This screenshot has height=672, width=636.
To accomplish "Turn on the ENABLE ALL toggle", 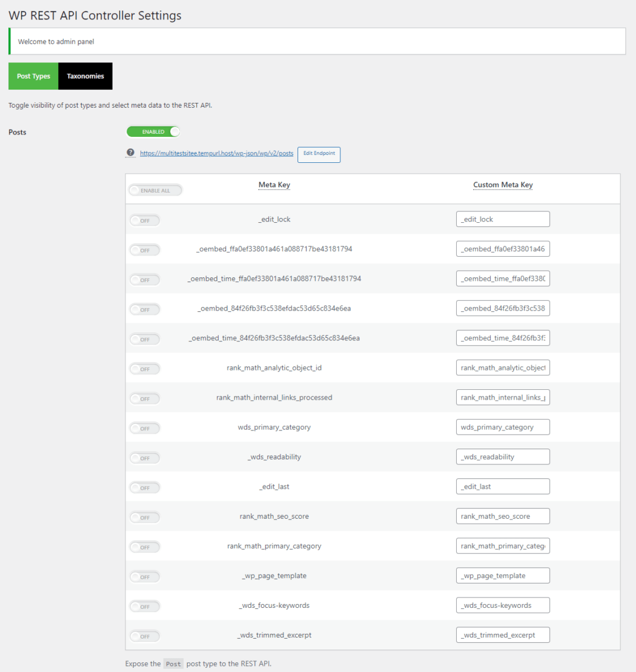I will click(156, 190).
